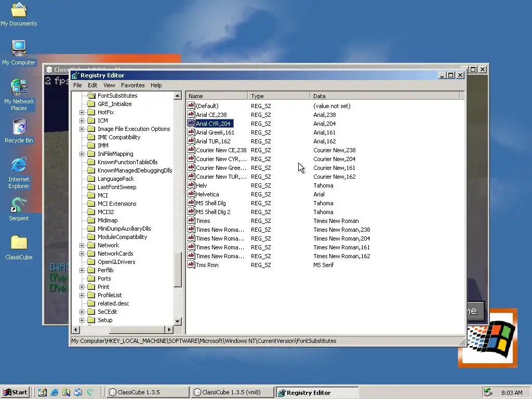This screenshot has width=532, height=399.
Task: Select the GRE_Initialize key
Action: (114, 104)
